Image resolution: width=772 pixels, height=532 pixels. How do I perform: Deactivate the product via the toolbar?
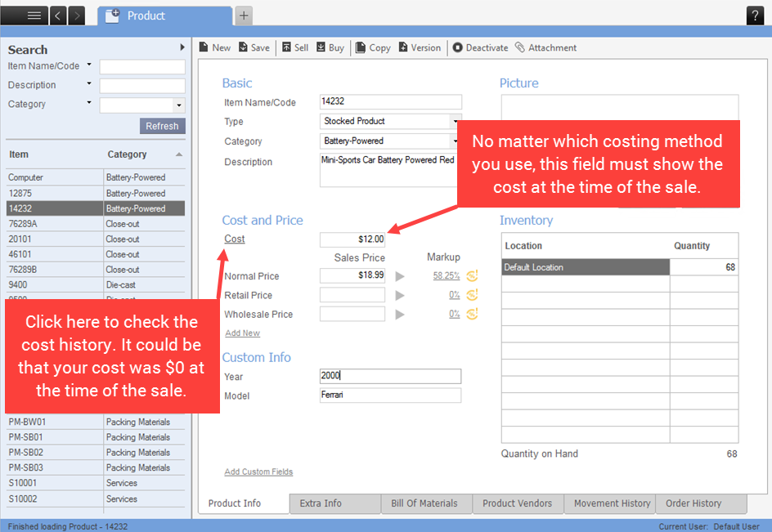(458, 47)
